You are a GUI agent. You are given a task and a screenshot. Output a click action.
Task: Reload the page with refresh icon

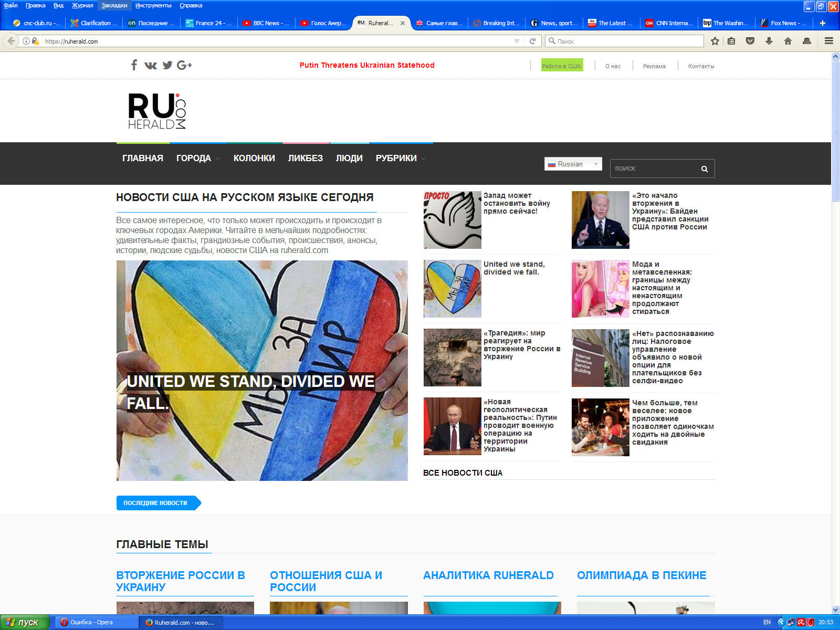tap(532, 41)
